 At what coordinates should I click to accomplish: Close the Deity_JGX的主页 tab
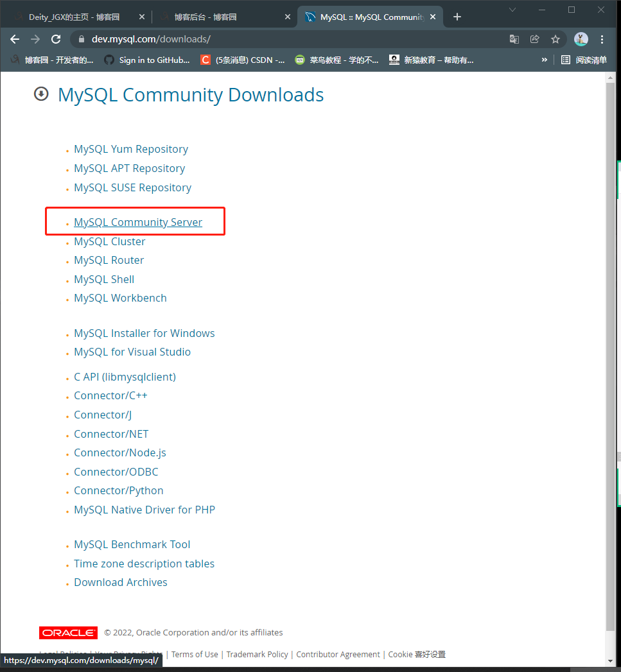click(x=142, y=17)
